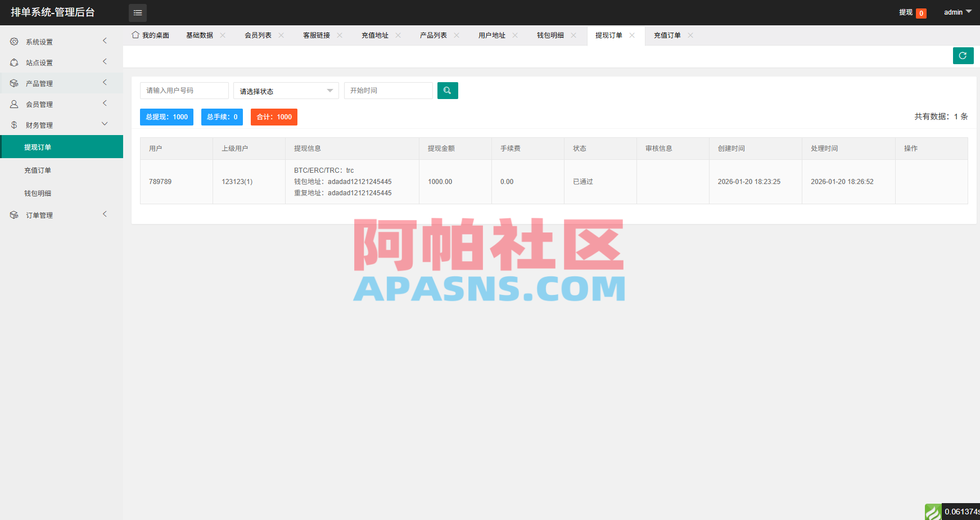Viewport: 980px width, 520px height.
Task: Close the 产品列表 tab
Action: (457, 35)
